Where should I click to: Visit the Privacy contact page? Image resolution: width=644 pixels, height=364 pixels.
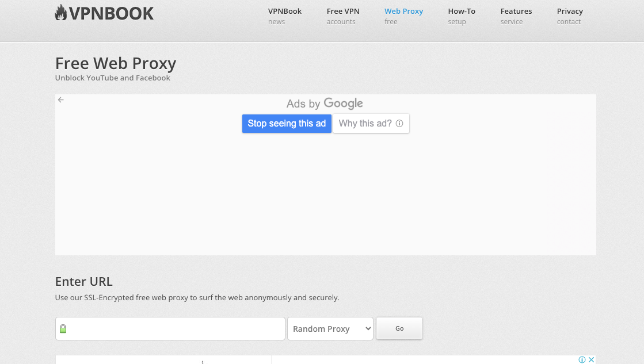(x=570, y=16)
